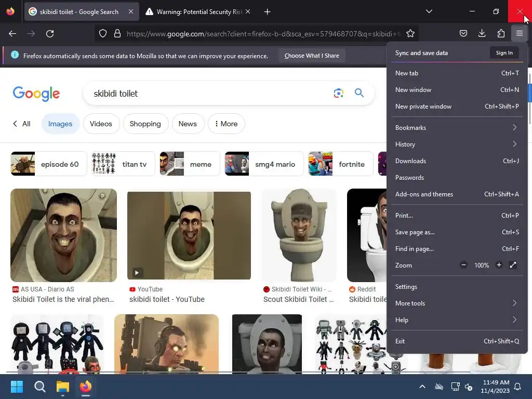Screen dimensions: 532x399
Task: Open a New private window
Action: (457, 106)
